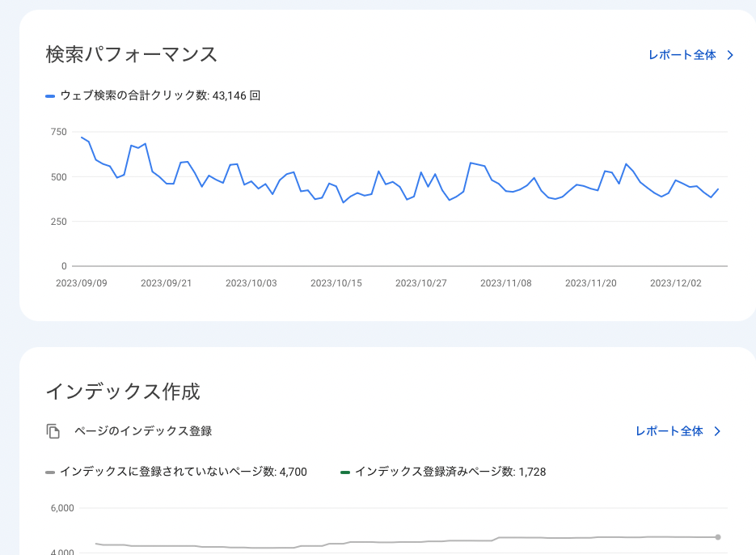Click the 2023/09/09 date label on the chart
756x555 pixels.
click(x=82, y=283)
